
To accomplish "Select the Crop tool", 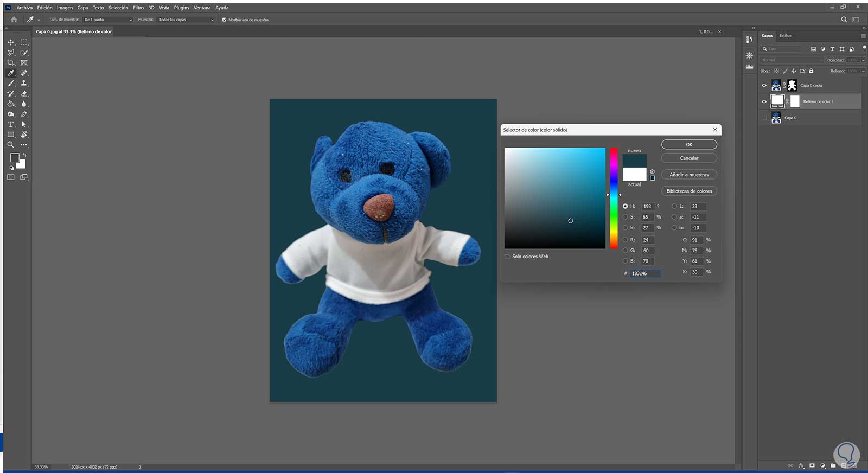I will tap(10, 63).
